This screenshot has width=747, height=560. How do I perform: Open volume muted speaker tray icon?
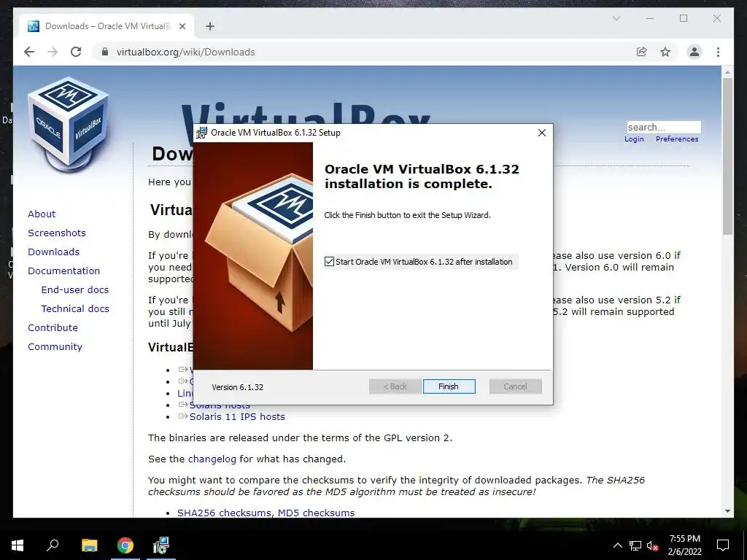click(652, 545)
